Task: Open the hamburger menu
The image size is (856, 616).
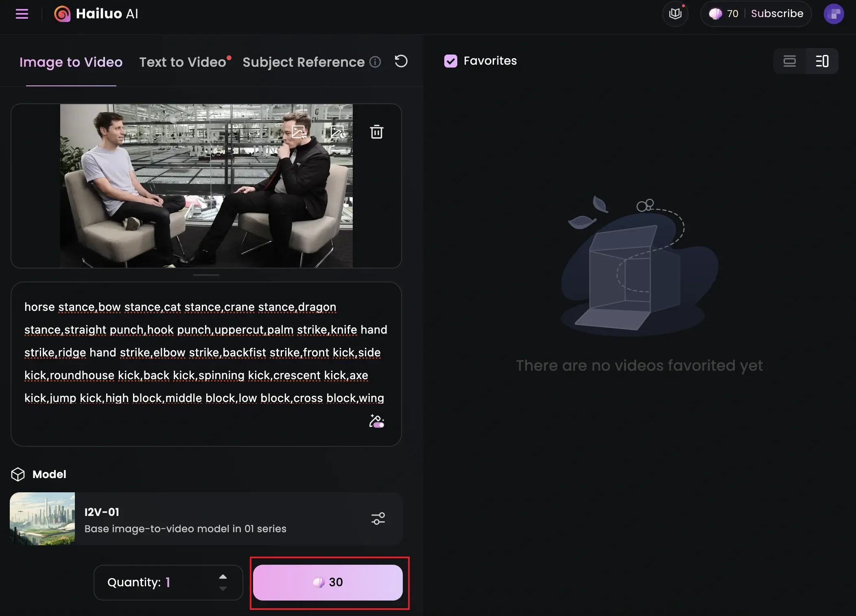Action: (22, 14)
